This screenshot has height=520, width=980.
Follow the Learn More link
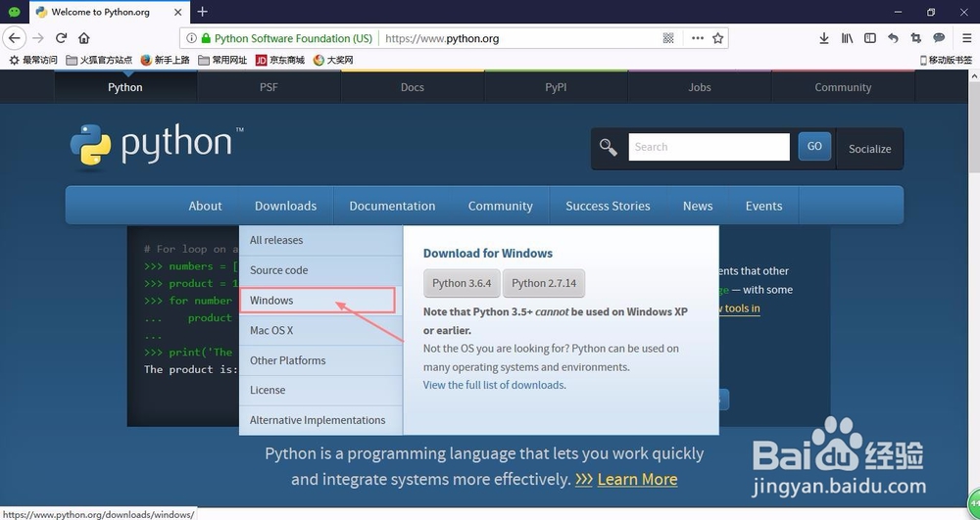(x=637, y=479)
